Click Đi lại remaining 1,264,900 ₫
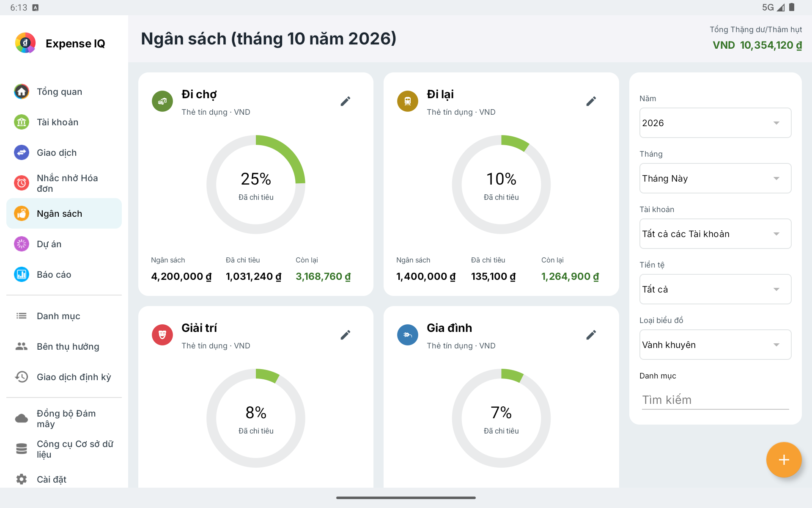Image resolution: width=812 pixels, height=508 pixels. pyautogui.click(x=570, y=276)
